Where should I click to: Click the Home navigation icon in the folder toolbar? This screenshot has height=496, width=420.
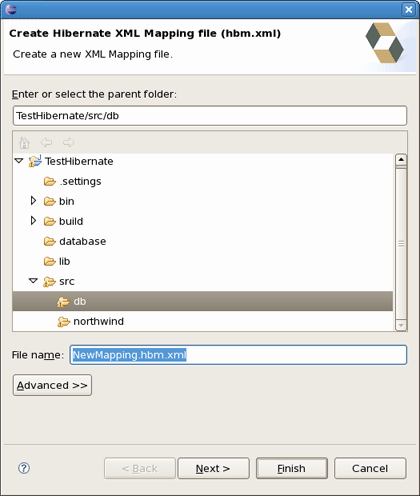click(24, 143)
